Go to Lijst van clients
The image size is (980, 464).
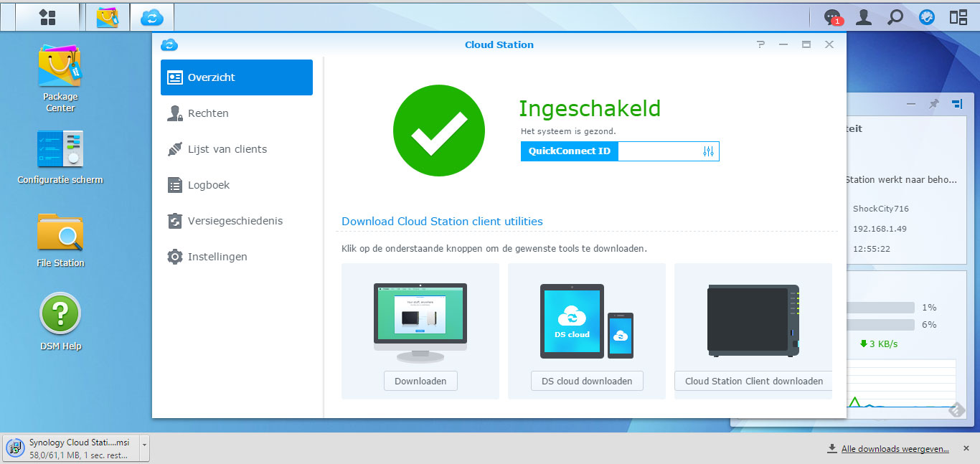237,149
